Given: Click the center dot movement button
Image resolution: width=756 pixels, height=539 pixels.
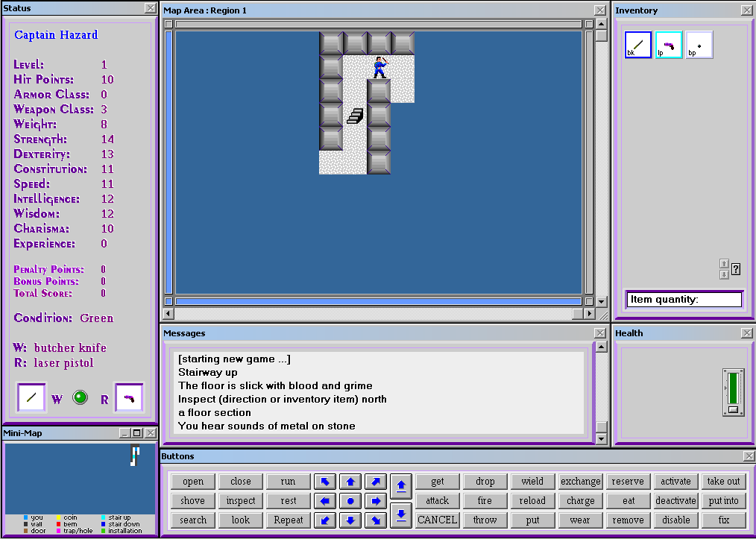Looking at the screenshot, I should point(350,501).
